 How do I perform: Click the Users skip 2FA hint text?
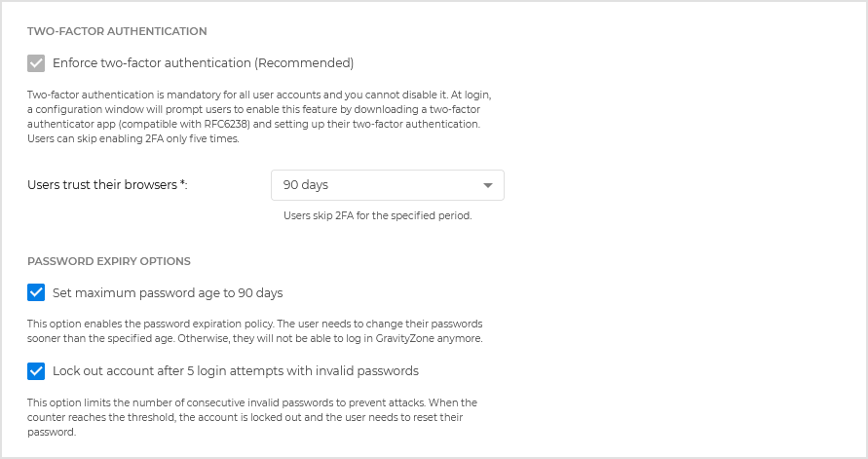(x=377, y=215)
